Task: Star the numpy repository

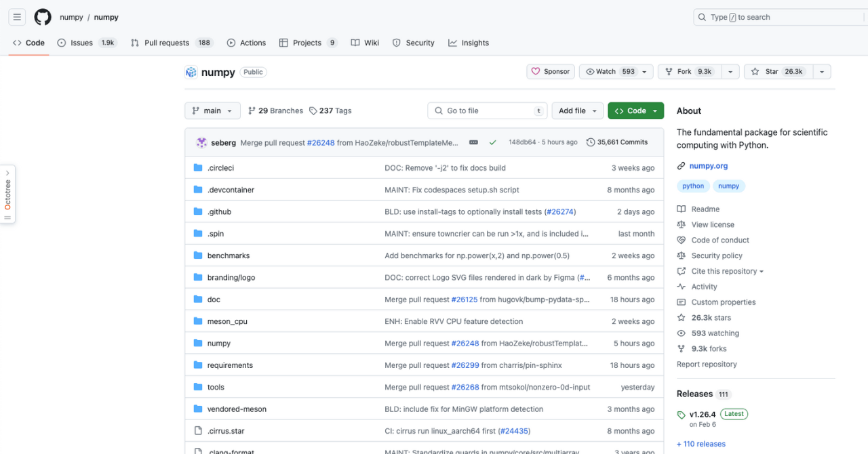Action: pos(778,72)
